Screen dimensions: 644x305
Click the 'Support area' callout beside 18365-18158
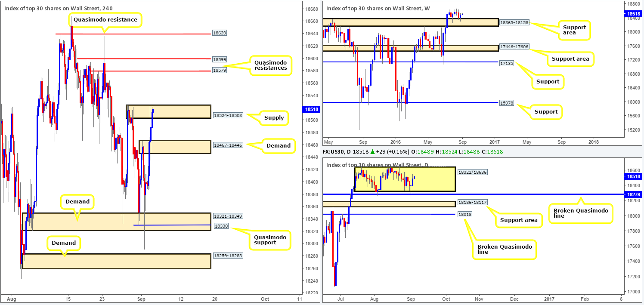click(x=574, y=31)
